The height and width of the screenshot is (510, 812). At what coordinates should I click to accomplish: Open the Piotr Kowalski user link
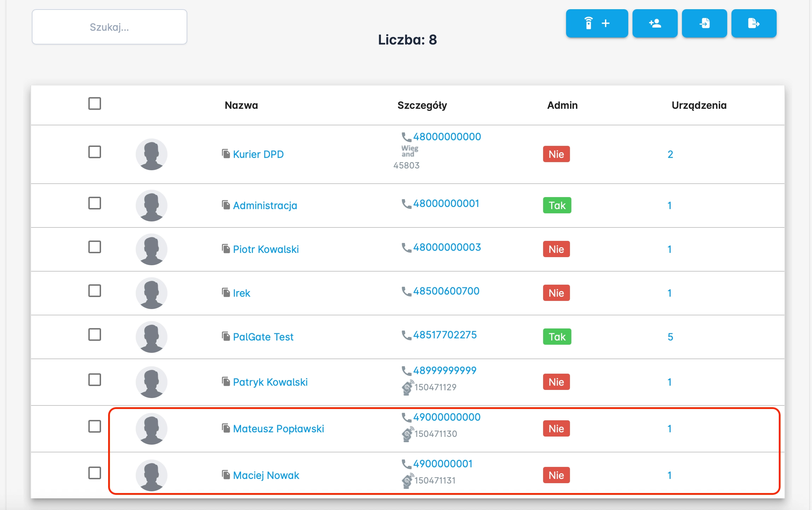pos(266,249)
